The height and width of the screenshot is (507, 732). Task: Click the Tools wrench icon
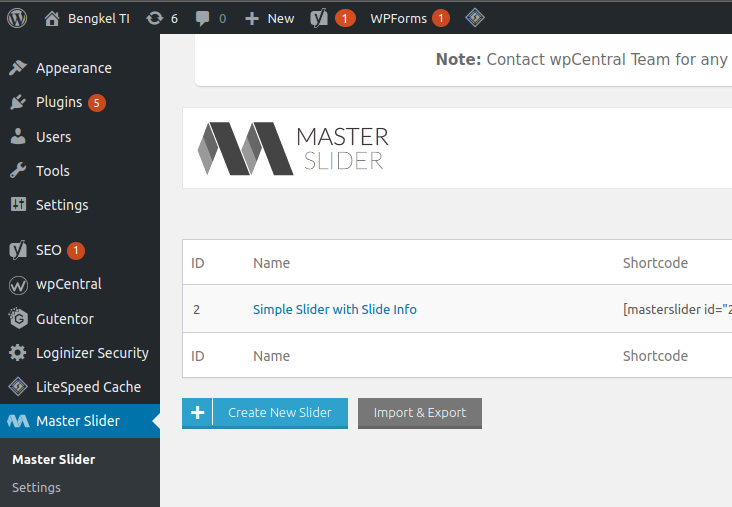[18, 170]
